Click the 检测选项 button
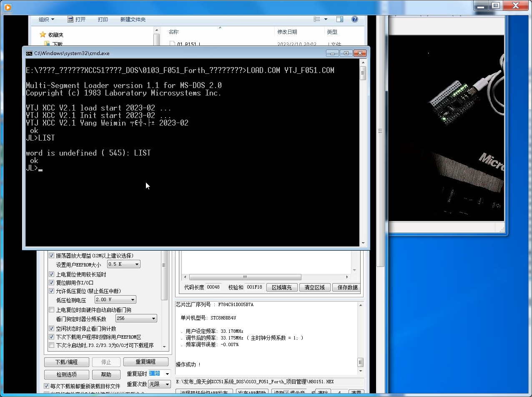Screen dimensions: 532x397 click(x=66, y=374)
